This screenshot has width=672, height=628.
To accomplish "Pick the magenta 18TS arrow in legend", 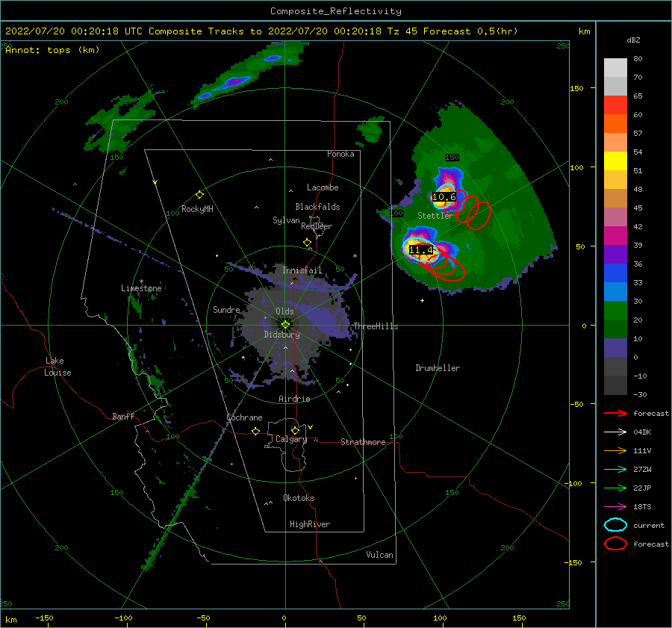I will coord(615,507).
